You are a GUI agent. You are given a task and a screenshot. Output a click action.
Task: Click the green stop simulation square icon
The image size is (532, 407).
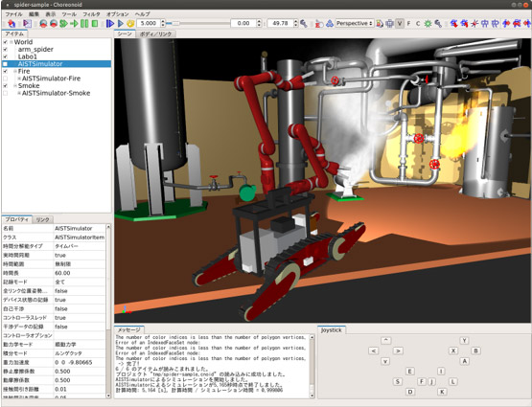95,23
